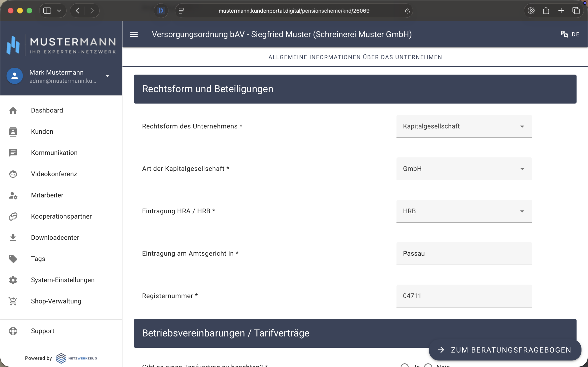Open Shop-Verwaltung cart icon
Viewport: 588px width, 367px height.
click(13, 301)
